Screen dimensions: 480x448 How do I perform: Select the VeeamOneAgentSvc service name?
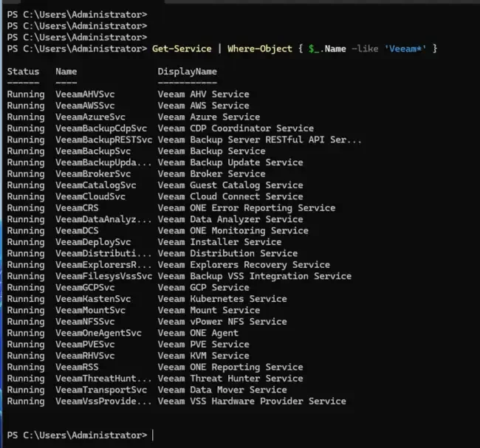point(98,334)
